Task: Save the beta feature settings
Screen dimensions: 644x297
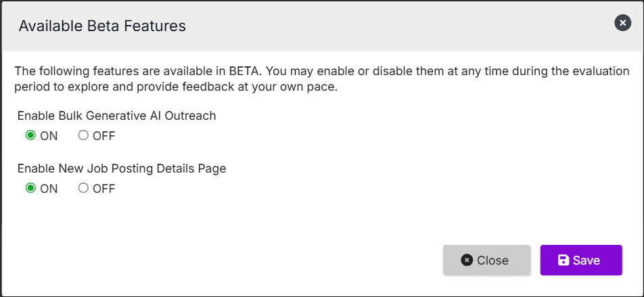Action: (x=580, y=260)
